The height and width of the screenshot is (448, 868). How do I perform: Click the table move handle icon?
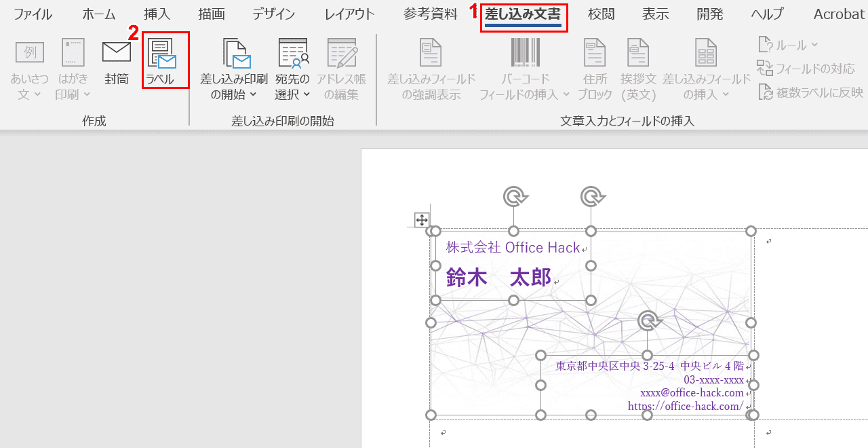click(x=421, y=220)
